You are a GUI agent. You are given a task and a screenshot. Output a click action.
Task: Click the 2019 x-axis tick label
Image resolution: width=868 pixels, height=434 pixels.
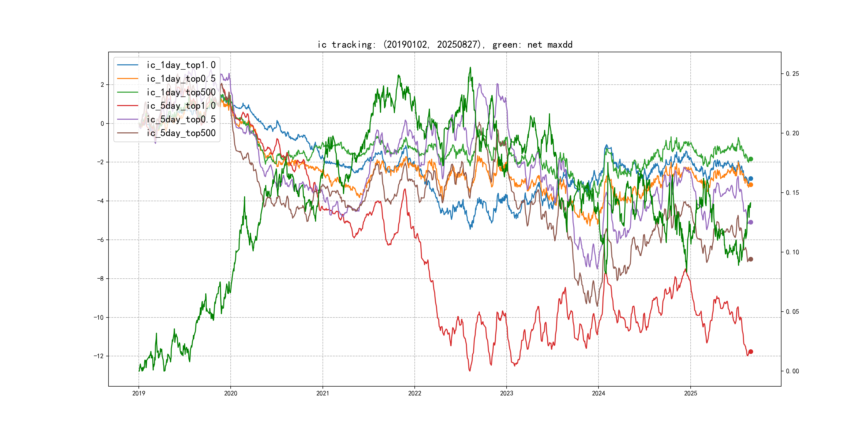click(x=139, y=393)
